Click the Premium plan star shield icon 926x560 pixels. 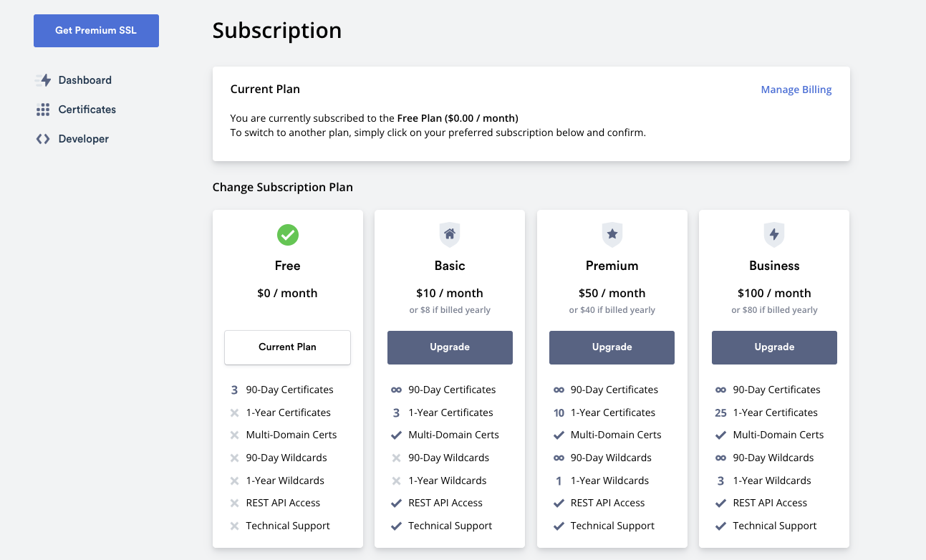612,234
